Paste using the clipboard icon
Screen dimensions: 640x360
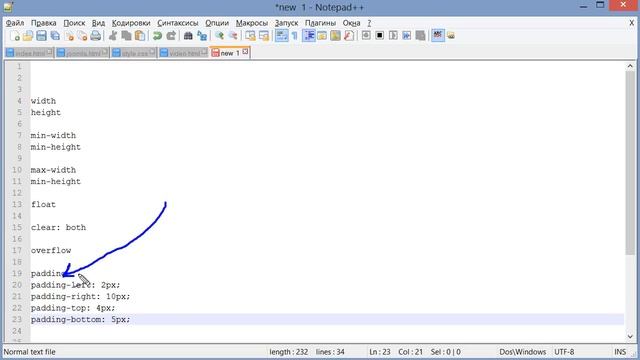pyautogui.click(x=140, y=36)
